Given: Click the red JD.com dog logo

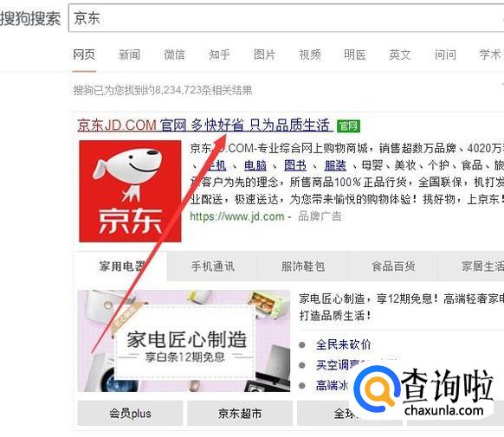Looking at the screenshot, I should click(x=130, y=191).
